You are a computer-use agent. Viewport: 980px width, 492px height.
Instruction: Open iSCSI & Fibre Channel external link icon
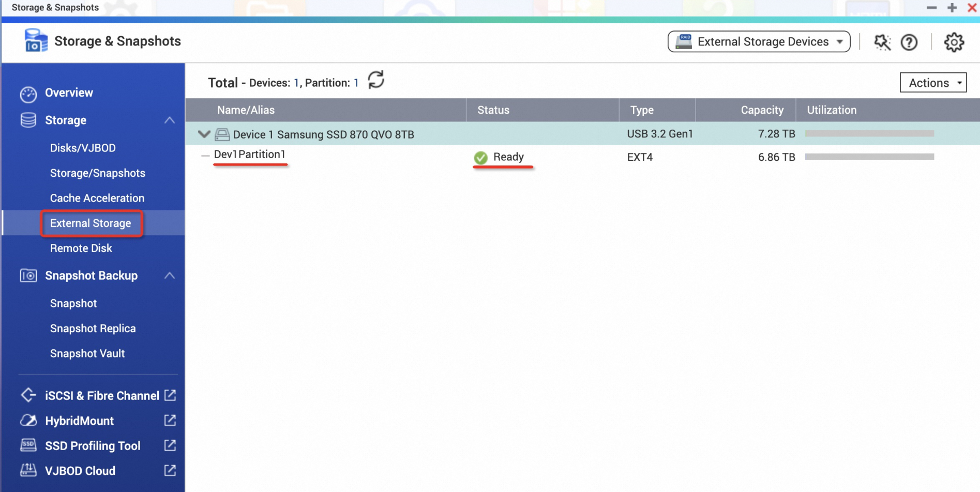coord(170,395)
